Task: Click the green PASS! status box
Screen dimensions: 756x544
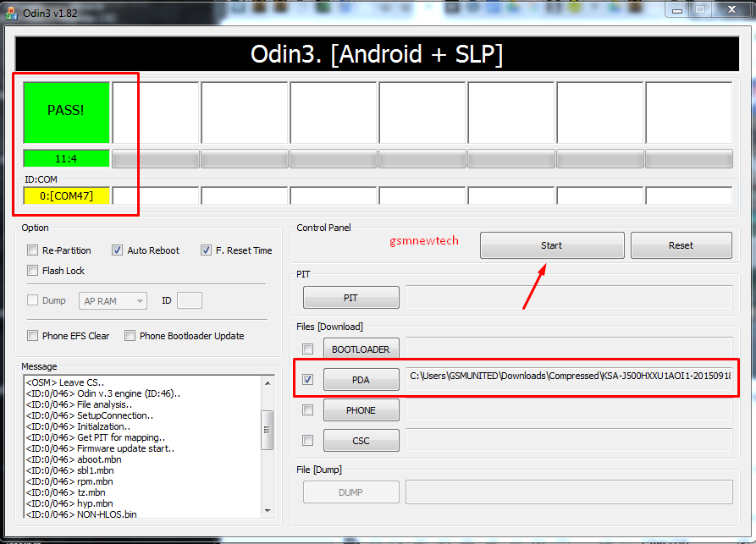Action: pos(67,113)
